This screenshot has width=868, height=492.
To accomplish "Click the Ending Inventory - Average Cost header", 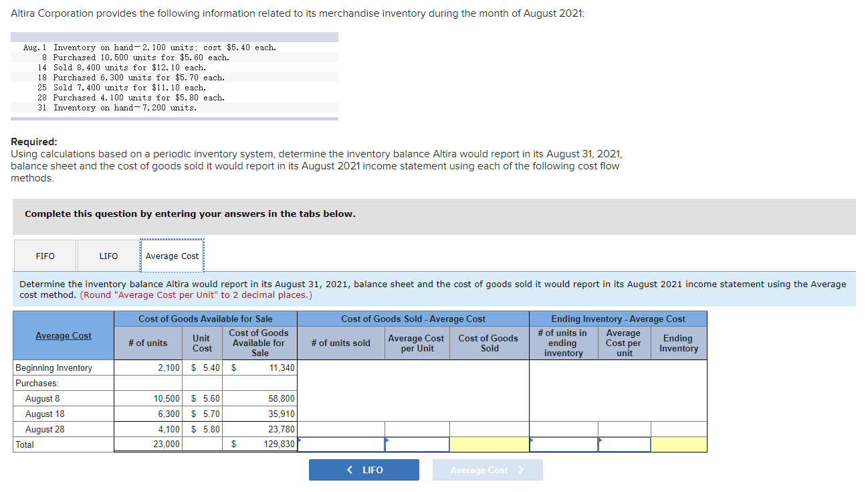I will click(x=618, y=319).
